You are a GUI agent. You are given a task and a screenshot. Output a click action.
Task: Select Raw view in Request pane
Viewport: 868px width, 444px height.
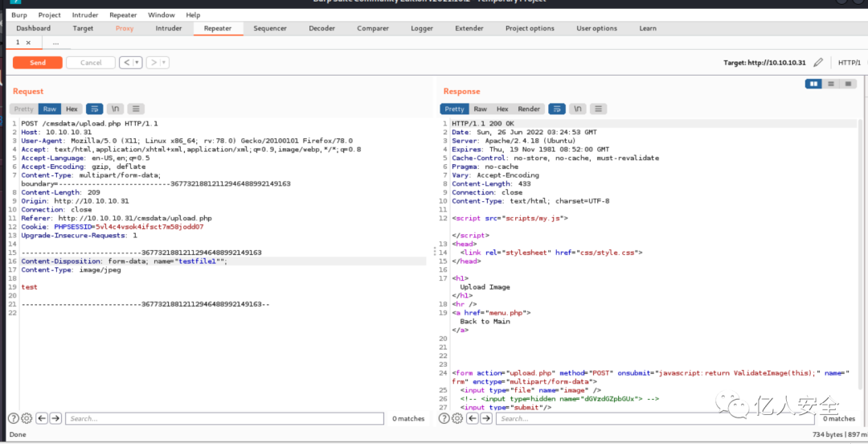pyautogui.click(x=50, y=109)
